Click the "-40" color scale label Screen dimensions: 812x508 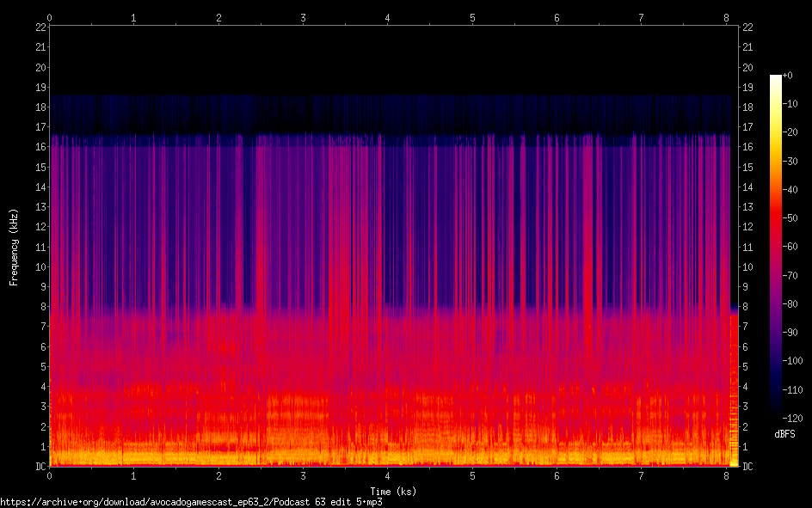(x=790, y=190)
